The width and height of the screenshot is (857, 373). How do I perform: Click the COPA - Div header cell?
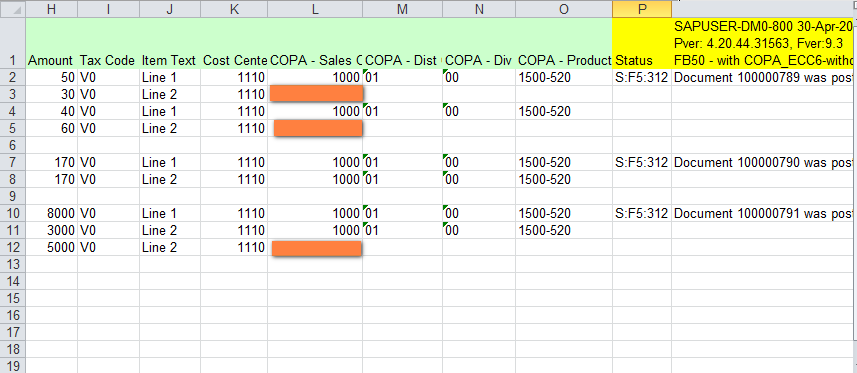point(479,43)
